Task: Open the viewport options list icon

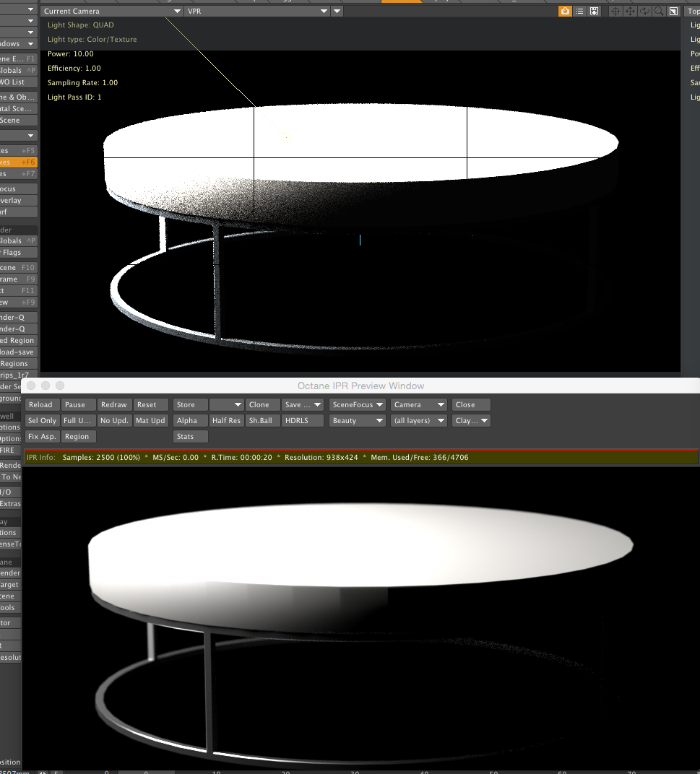Action: pyautogui.click(x=579, y=11)
